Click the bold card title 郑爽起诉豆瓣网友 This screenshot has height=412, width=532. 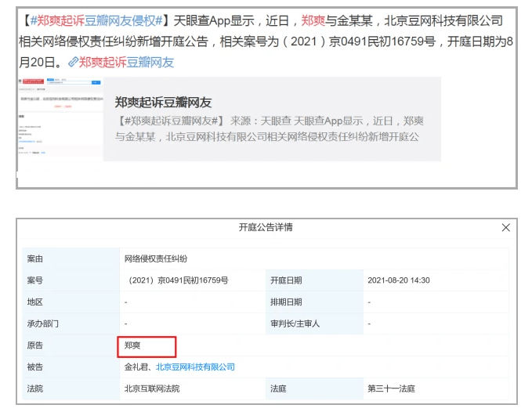tap(163, 102)
